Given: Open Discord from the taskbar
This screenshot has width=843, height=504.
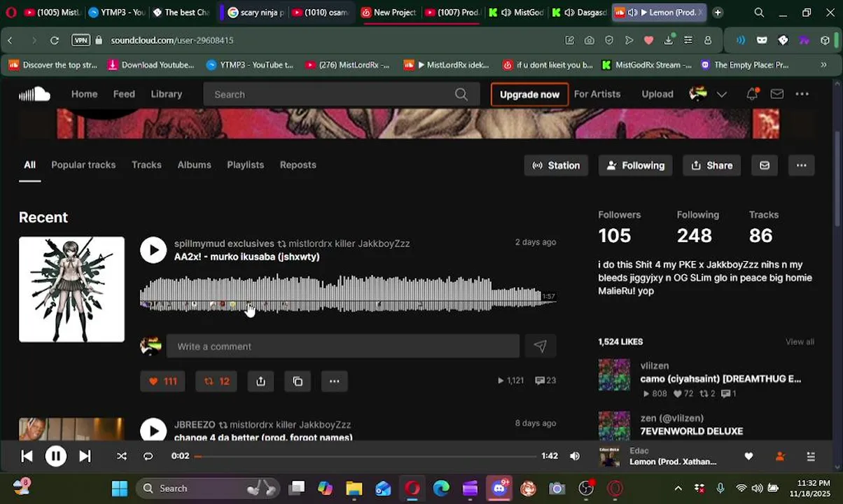Looking at the screenshot, I should [x=499, y=488].
